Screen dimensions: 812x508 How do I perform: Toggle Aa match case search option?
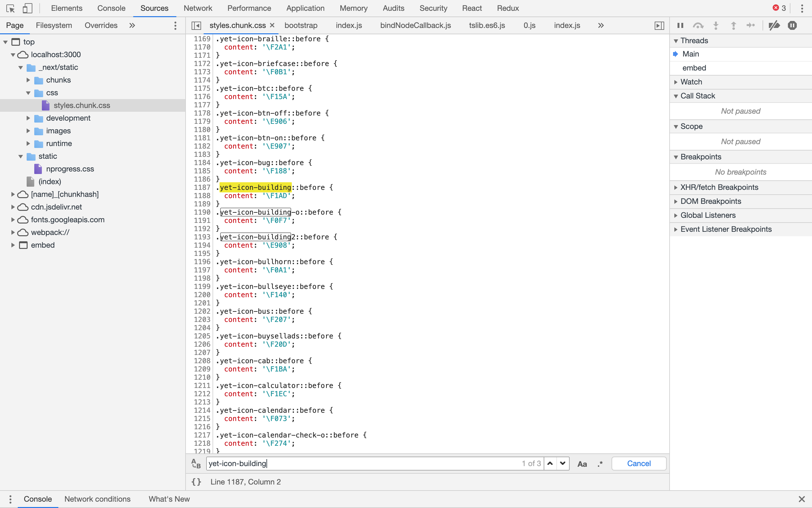coord(582,464)
